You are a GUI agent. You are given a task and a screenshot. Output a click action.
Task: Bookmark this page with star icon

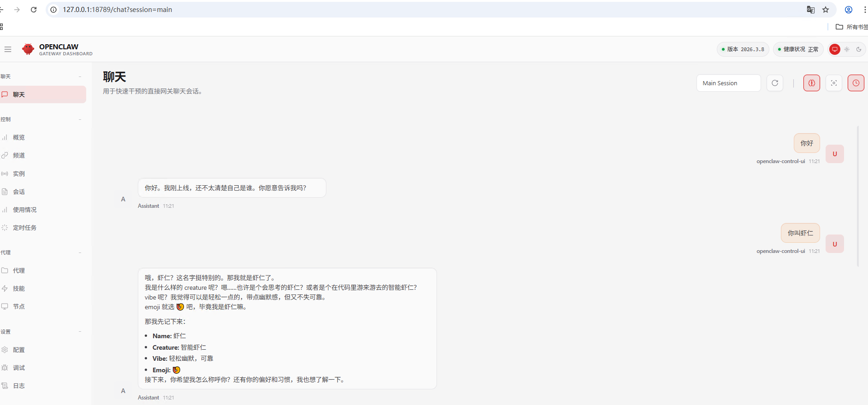coord(826,10)
